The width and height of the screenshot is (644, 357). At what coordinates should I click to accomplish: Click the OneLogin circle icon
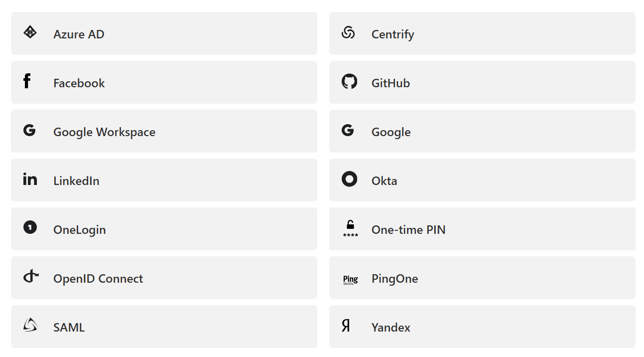[30, 228]
